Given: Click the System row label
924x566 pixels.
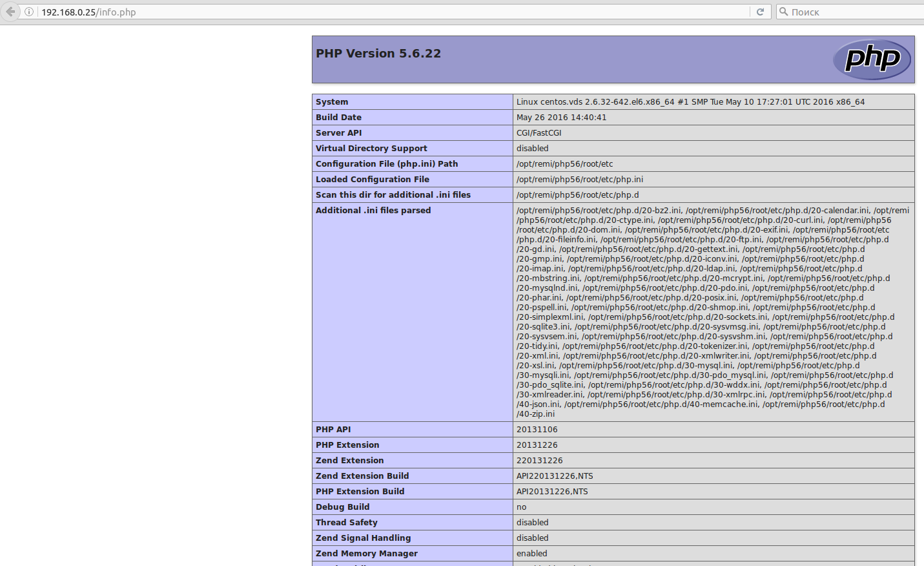Looking at the screenshot, I should (332, 102).
